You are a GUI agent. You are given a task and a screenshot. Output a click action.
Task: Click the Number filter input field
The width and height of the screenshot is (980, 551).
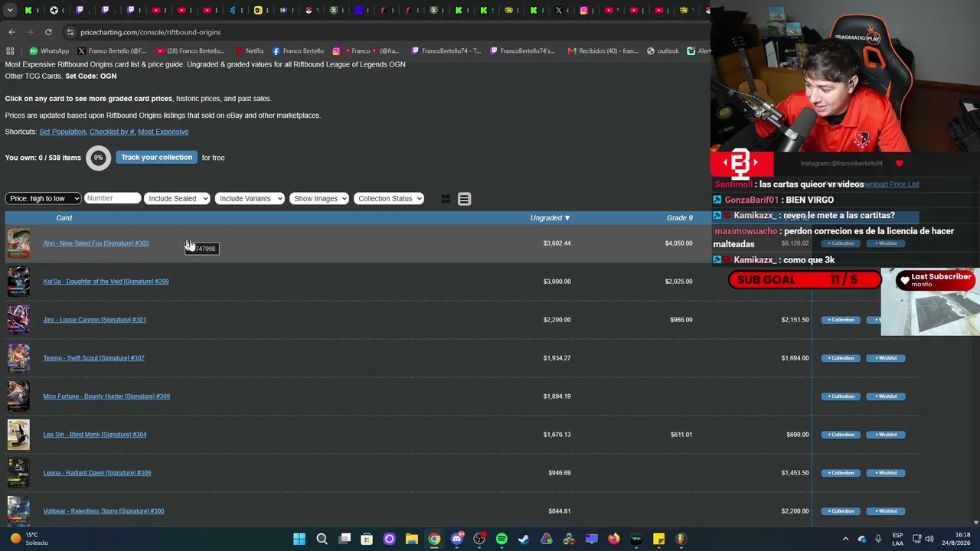(x=113, y=198)
